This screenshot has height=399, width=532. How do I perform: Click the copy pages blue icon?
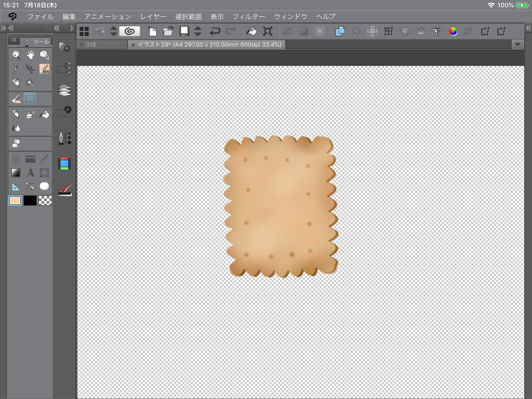coord(340,31)
